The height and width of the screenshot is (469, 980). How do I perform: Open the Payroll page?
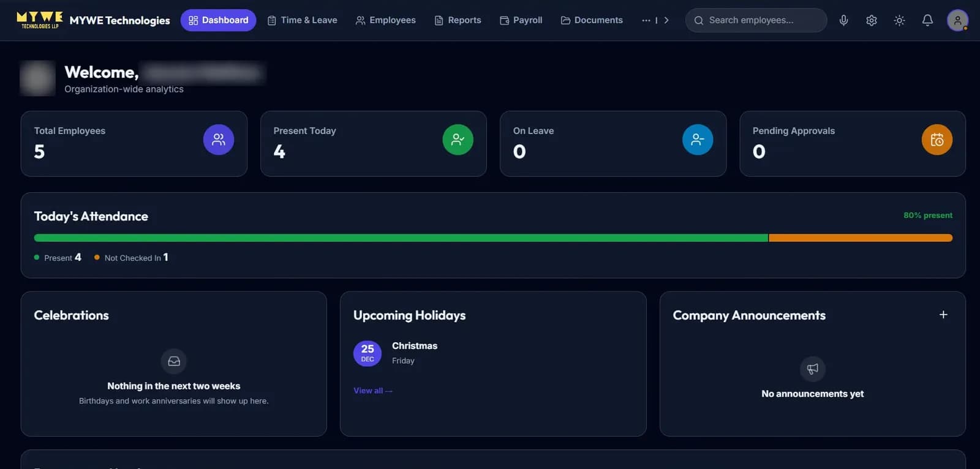(521, 20)
